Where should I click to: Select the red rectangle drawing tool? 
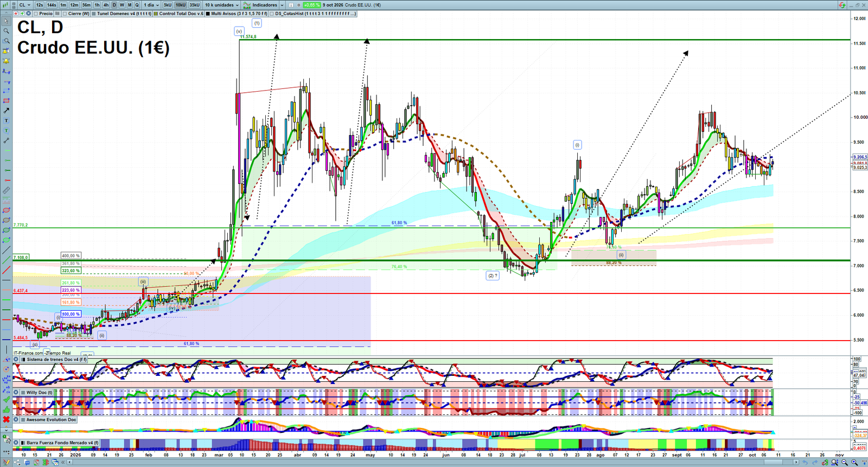(x=6, y=101)
